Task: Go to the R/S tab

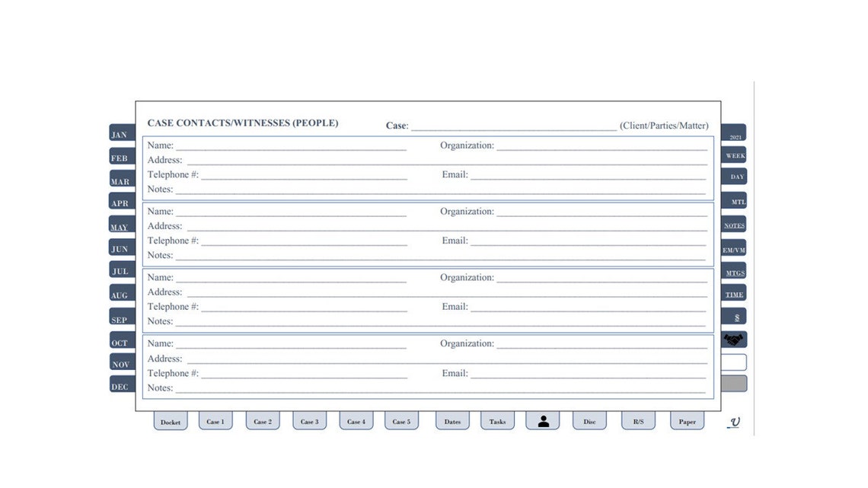Action: coord(638,419)
